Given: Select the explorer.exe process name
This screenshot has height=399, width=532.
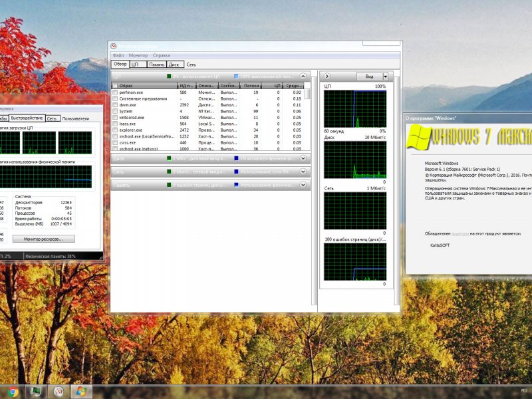Looking at the screenshot, I should coord(131,130).
